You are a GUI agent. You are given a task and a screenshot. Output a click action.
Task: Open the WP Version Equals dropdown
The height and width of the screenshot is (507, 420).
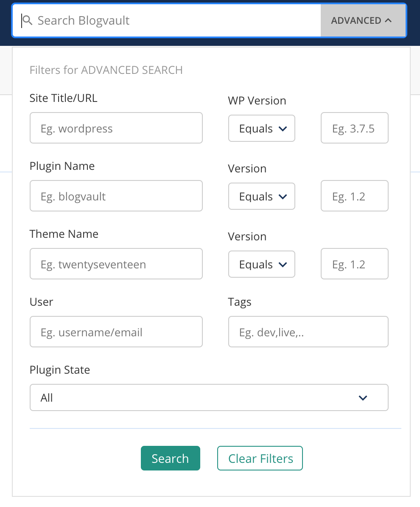click(x=262, y=128)
